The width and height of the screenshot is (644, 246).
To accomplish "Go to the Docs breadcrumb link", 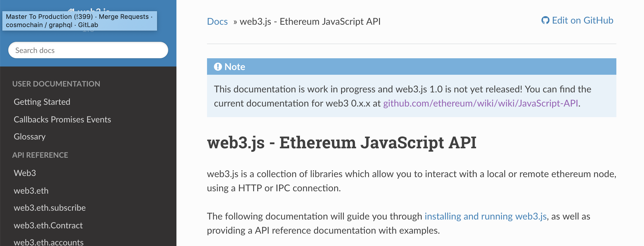I will point(217,21).
